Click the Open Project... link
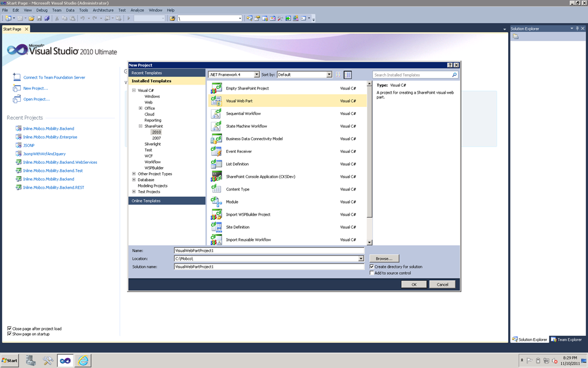The width and height of the screenshot is (588, 368). [x=36, y=99]
